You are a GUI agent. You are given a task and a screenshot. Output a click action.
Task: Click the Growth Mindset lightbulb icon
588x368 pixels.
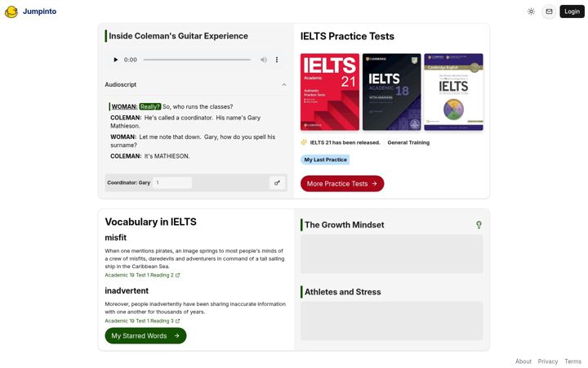click(x=479, y=225)
